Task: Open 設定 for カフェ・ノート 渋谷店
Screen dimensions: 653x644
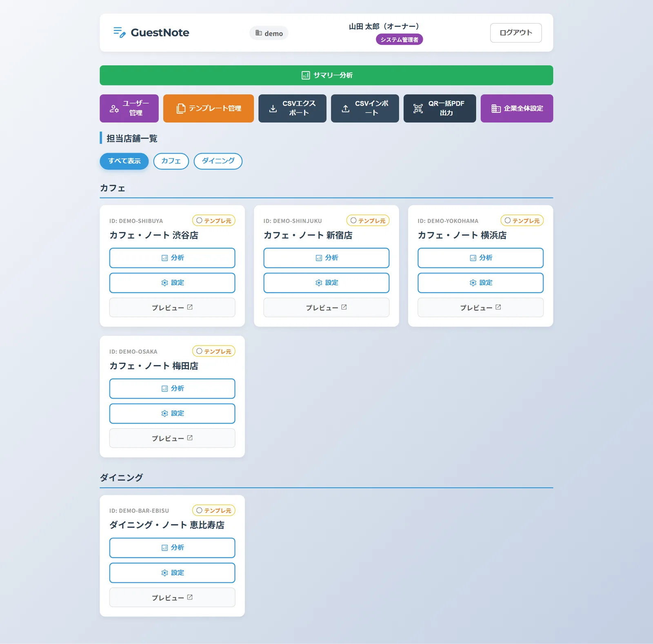Action: pyautogui.click(x=172, y=283)
